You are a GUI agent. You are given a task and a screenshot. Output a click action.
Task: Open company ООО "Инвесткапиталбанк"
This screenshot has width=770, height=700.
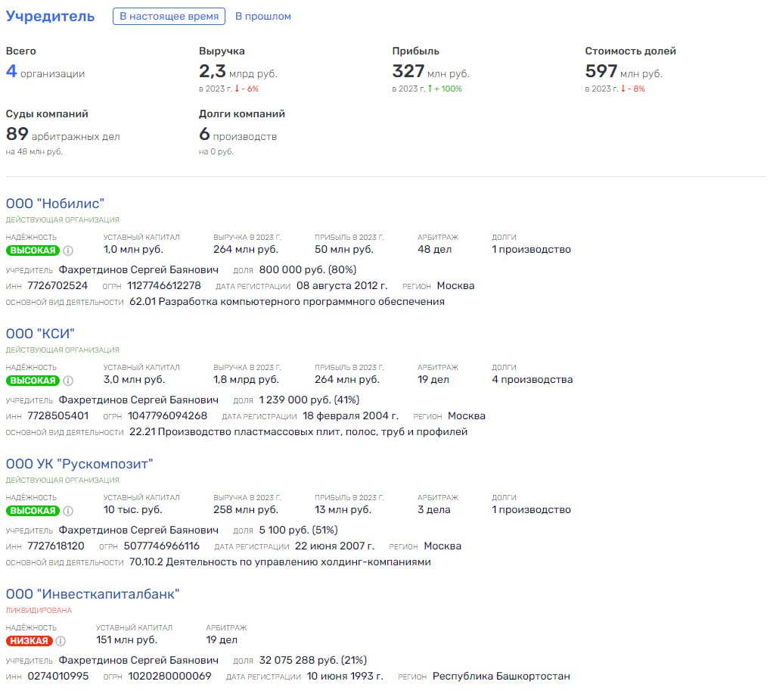(93, 594)
